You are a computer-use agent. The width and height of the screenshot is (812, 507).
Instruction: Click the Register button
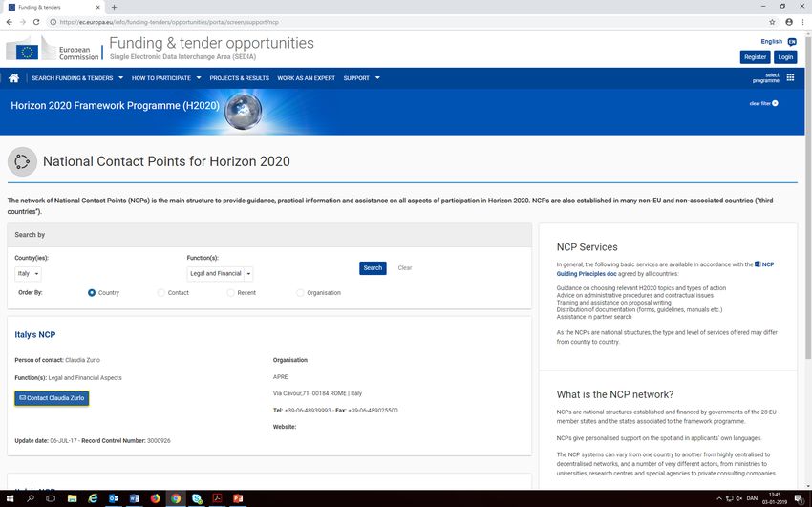pyautogui.click(x=755, y=57)
